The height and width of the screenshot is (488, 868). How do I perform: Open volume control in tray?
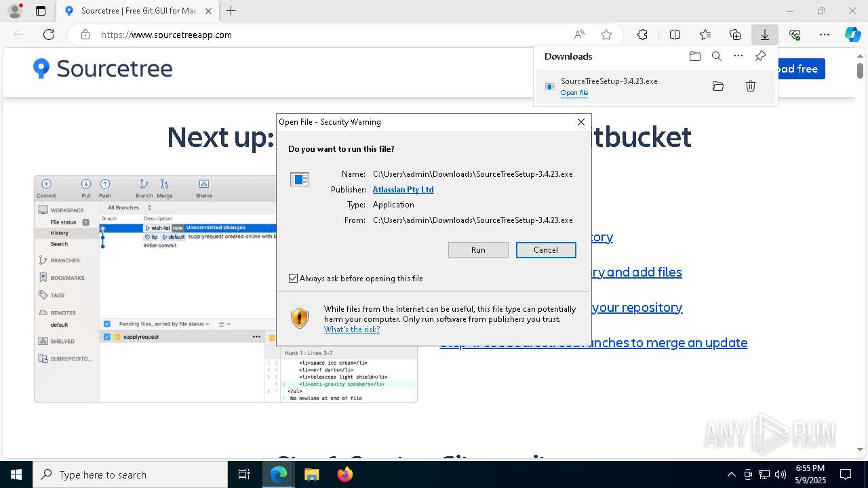(781, 474)
